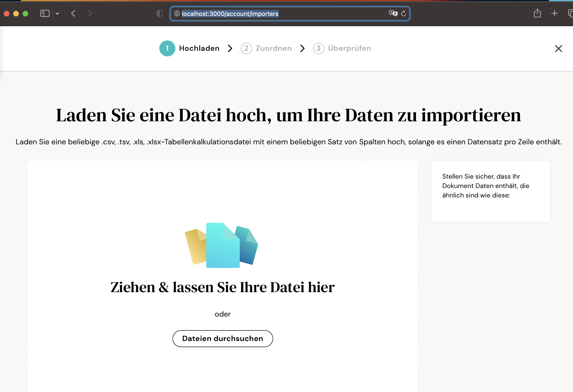573x392 pixels.
Task: Reload the page with the refresh icon
Action: (x=404, y=13)
